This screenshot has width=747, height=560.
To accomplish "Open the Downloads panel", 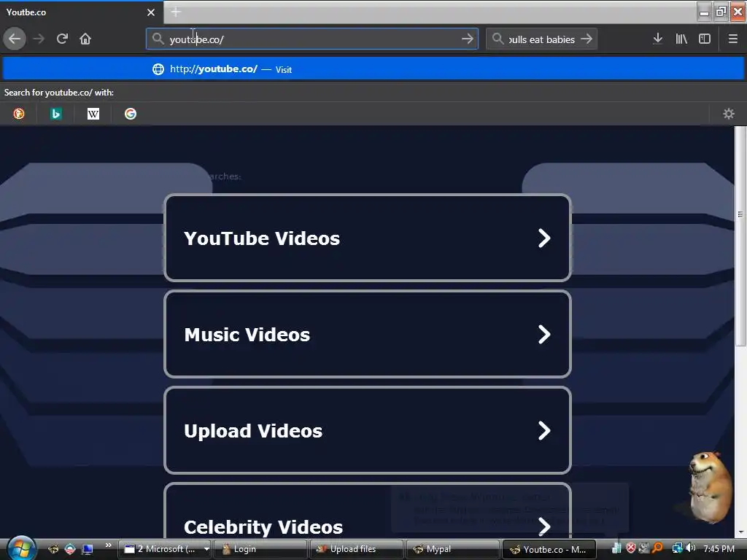I will (x=657, y=39).
